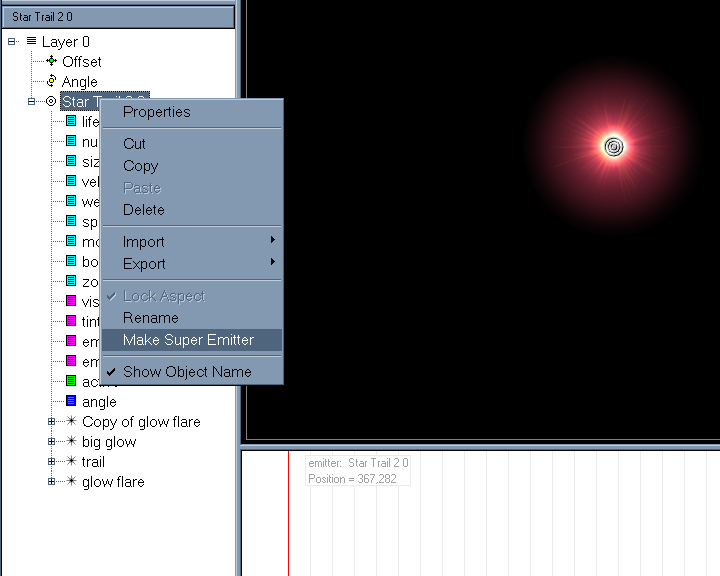This screenshot has height=576, width=720.
Task: Expand the Copy of glow flare node
Action: pos(52,422)
